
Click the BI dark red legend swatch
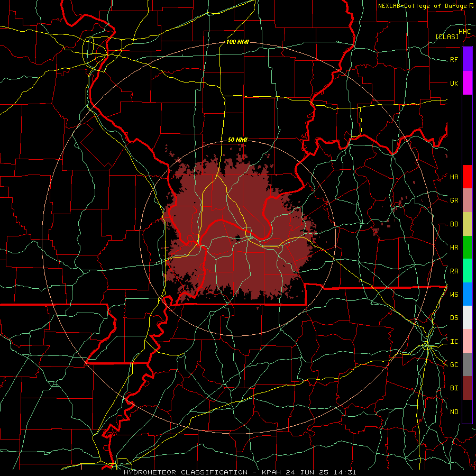[467, 388]
